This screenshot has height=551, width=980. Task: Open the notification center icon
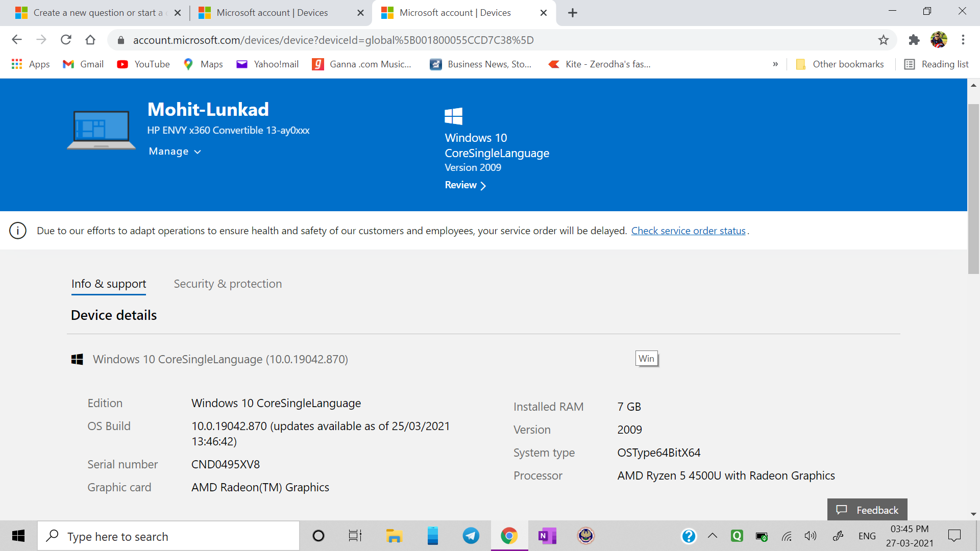click(x=954, y=536)
